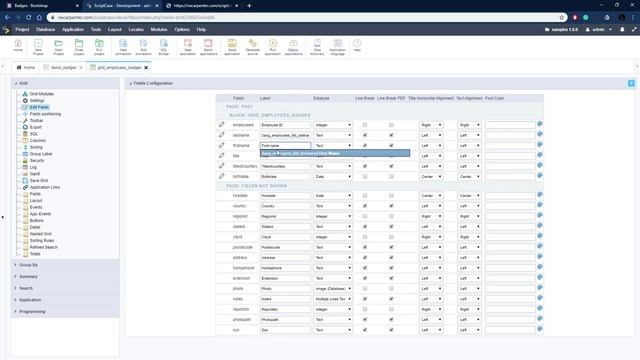Open the Locales menu
Screen dimensions: 640x360
click(x=136, y=29)
